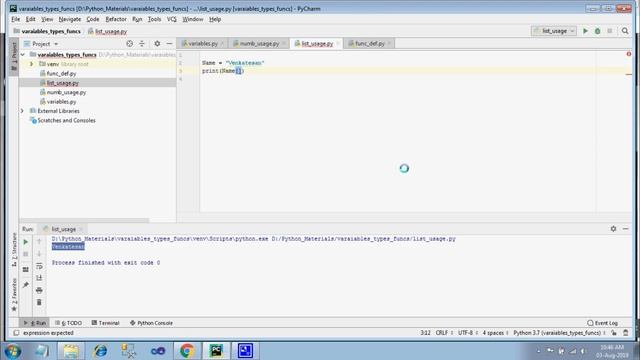Open the Python Console tool window
Viewport: 640px width, 360px height.
pos(151,323)
